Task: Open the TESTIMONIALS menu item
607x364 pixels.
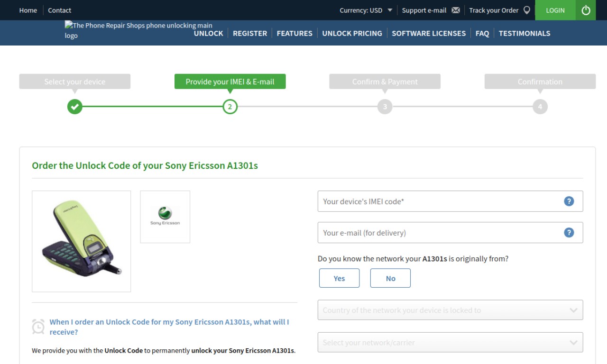Action: click(x=524, y=33)
